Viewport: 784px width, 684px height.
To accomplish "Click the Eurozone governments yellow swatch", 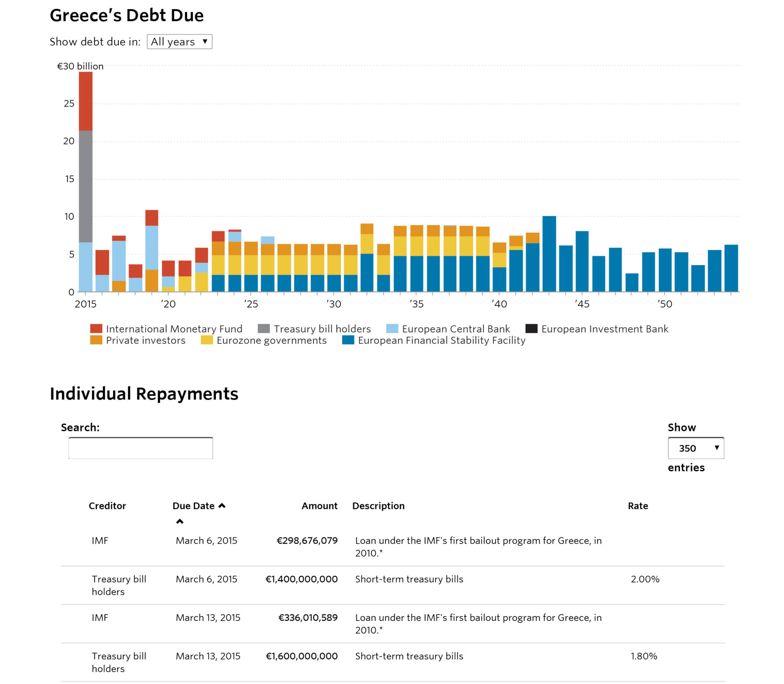I will coord(207,340).
